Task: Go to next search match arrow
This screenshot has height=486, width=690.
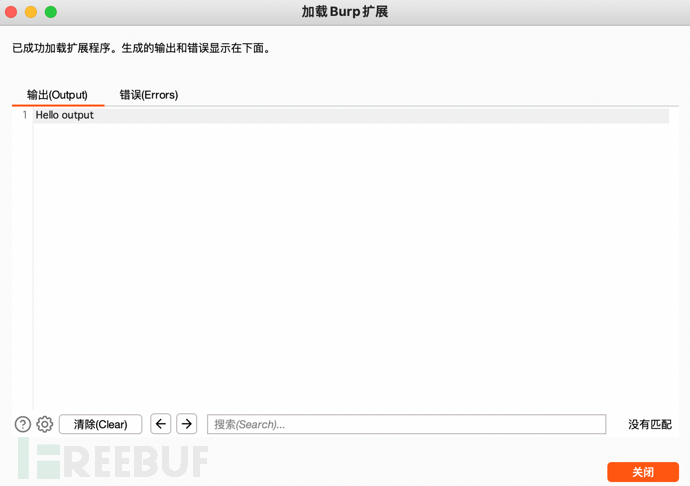Action: pyautogui.click(x=187, y=424)
